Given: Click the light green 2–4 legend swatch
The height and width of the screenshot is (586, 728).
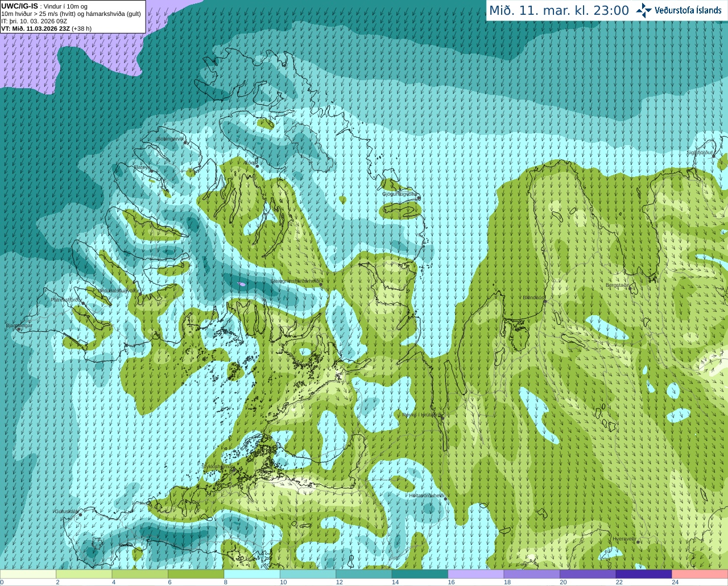Looking at the screenshot, I should coord(84,574).
